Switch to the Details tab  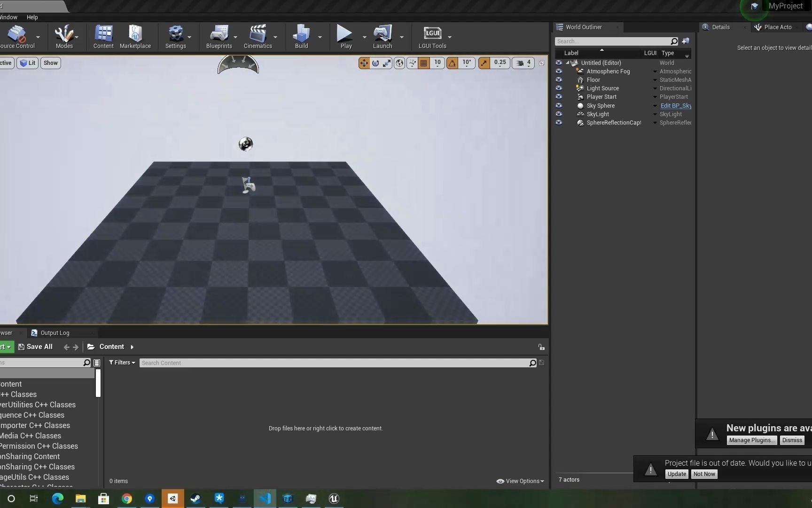(720, 27)
